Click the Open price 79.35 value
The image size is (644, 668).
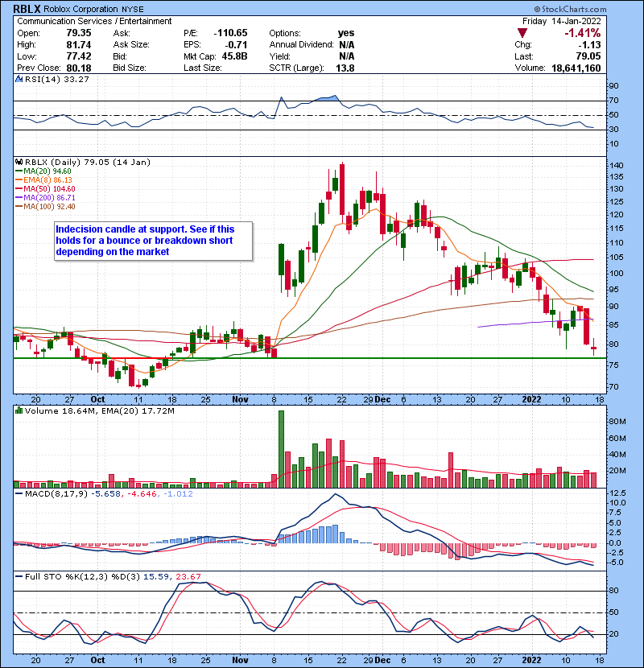pos(79,33)
